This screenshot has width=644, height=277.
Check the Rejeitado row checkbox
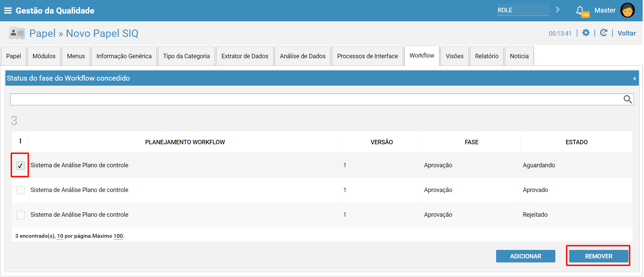tap(20, 215)
